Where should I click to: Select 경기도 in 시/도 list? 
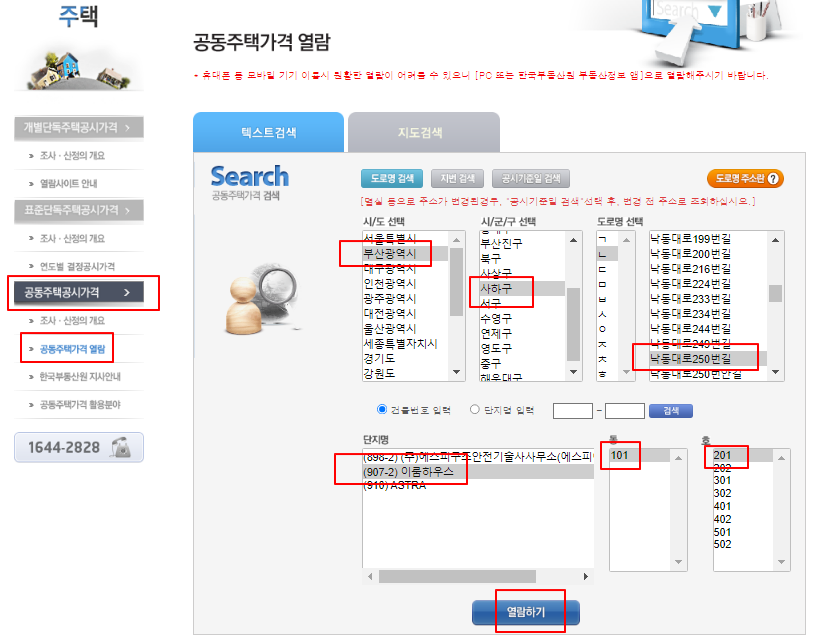coord(404,359)
